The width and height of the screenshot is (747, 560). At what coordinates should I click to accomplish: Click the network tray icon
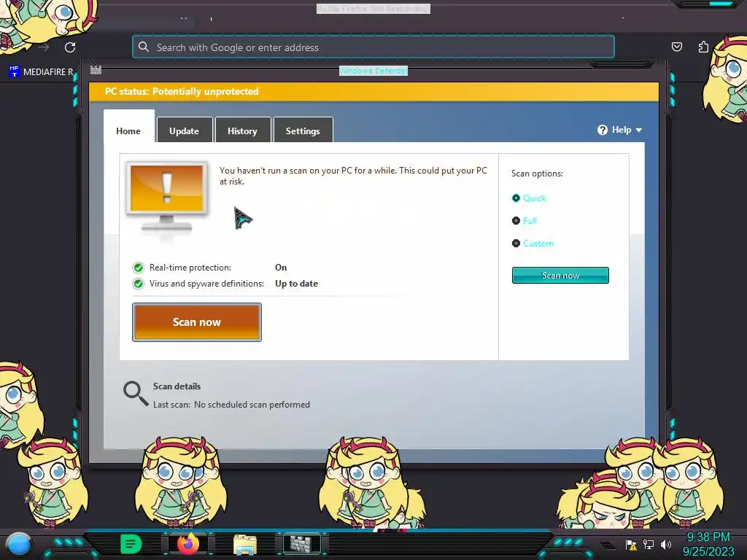pyautogui.click(x=649, y=544)
